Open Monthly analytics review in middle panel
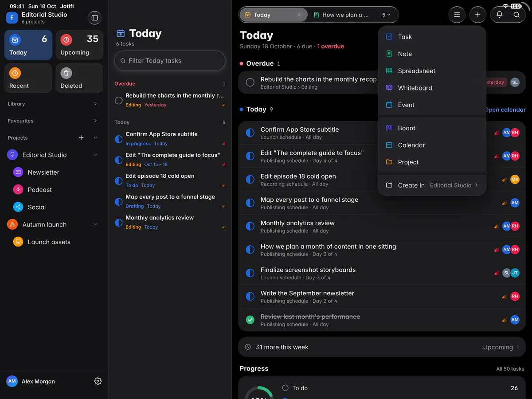Screen dimensions: 532x399 tap(170, 222)
